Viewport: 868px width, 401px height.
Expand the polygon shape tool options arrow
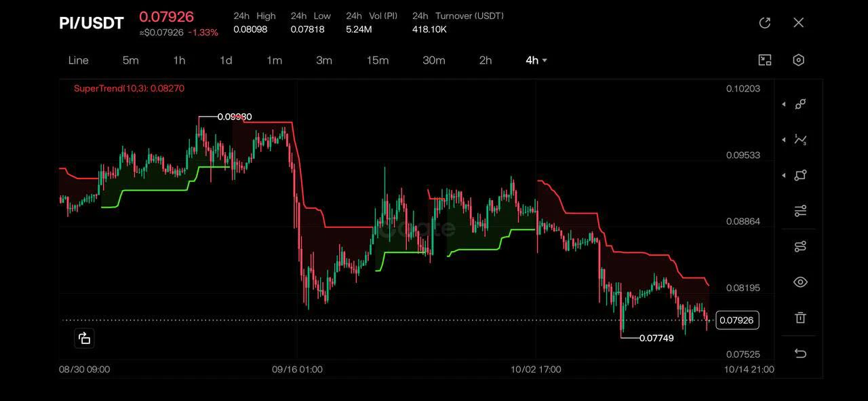784,175
